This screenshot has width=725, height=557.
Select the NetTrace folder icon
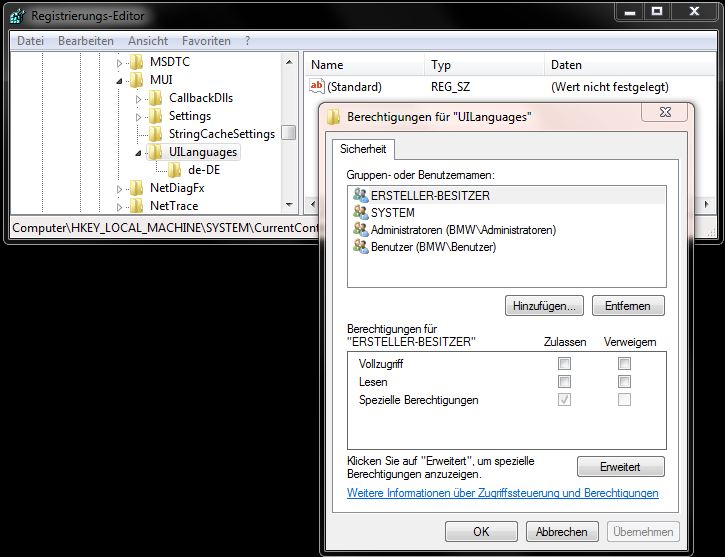(x=136, y=206)
